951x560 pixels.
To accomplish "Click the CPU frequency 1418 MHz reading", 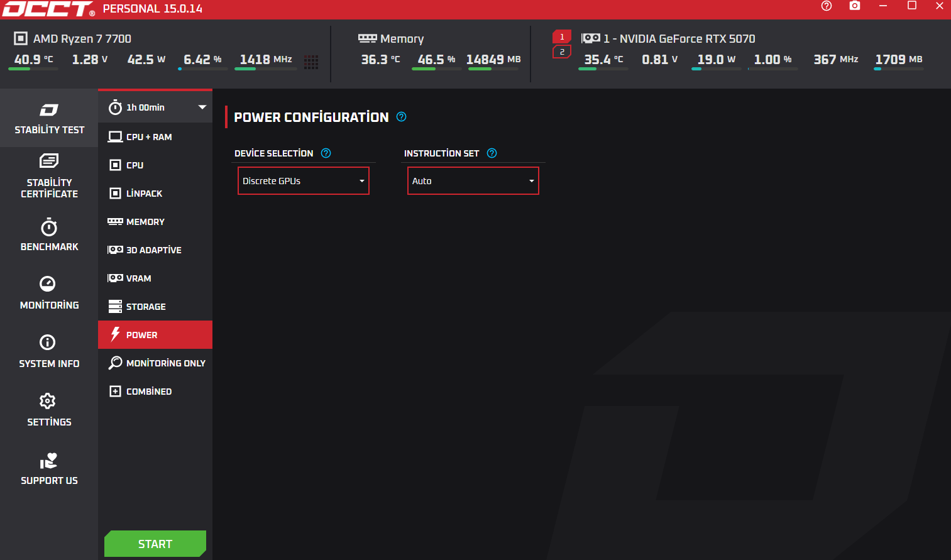I will click(266, 60).
